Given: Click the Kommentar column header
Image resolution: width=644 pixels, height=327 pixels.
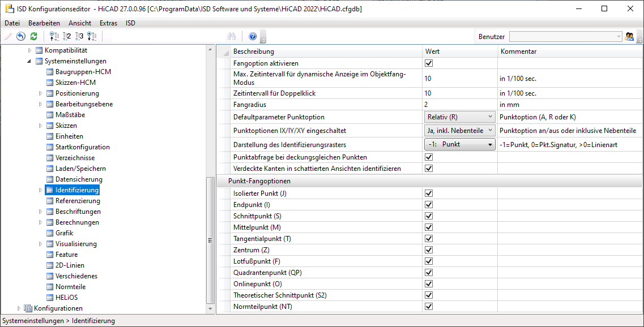Looking at the screenshot, I should [x=570, y=51].
